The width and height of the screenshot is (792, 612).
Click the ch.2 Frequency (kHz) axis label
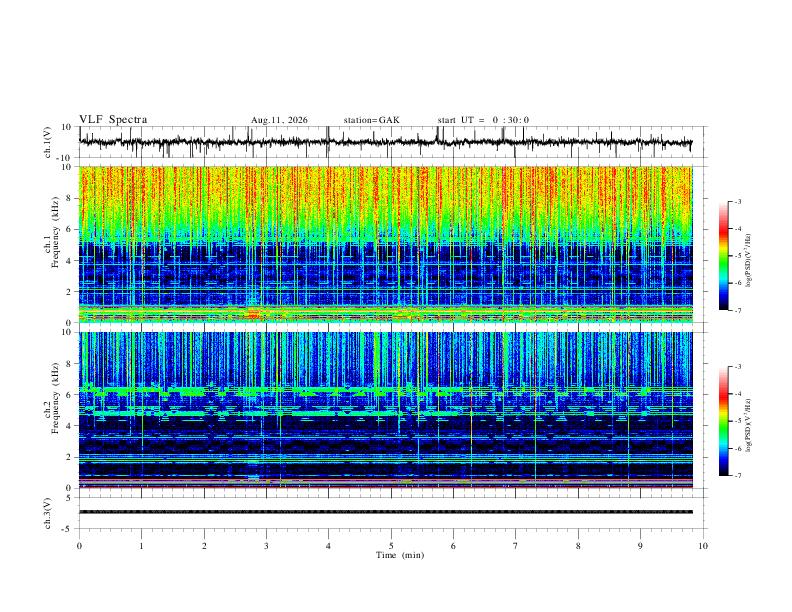52,410
